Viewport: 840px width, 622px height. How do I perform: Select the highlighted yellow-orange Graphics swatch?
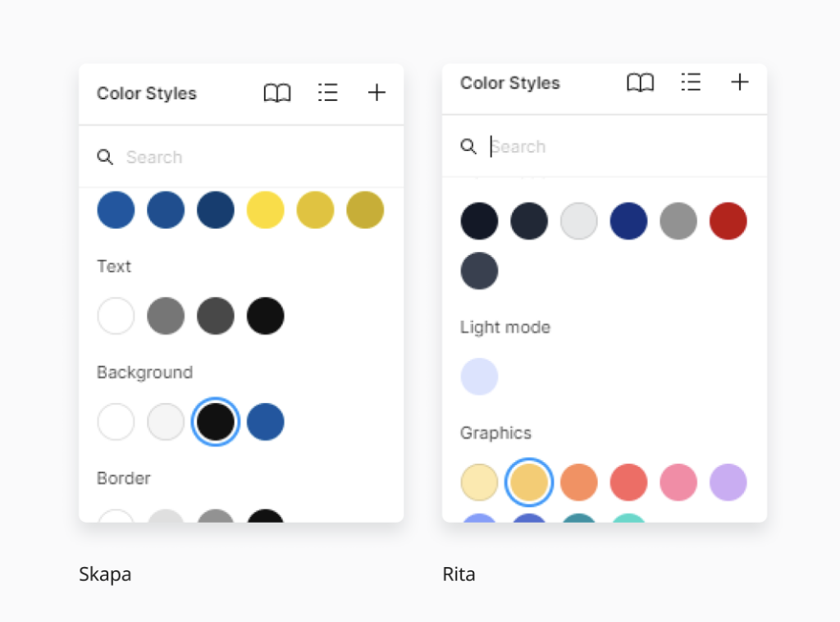pyautogui.click(x=529, y=483)
